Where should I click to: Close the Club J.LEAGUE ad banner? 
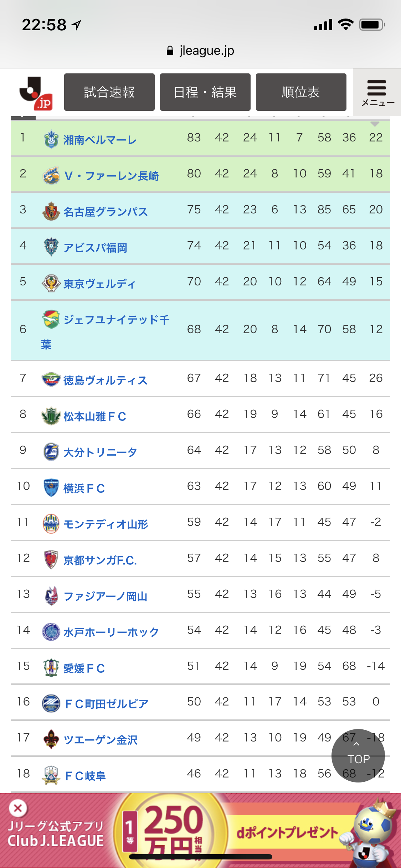point(18,808)
